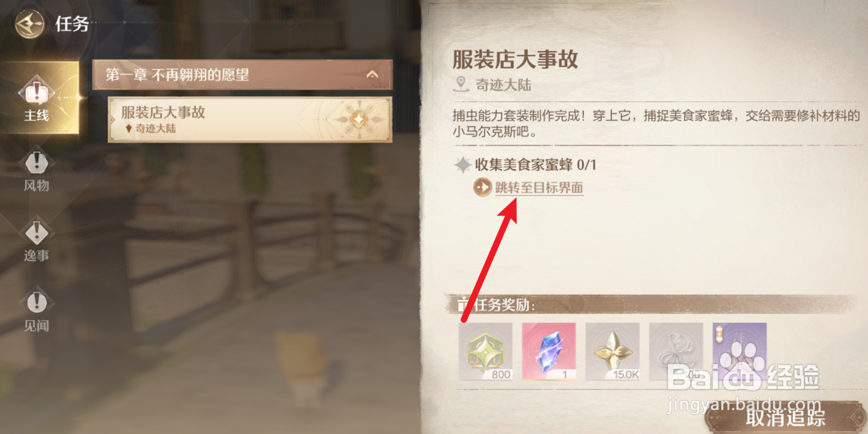Open the 逸事 quest category icon

(37, 233)
